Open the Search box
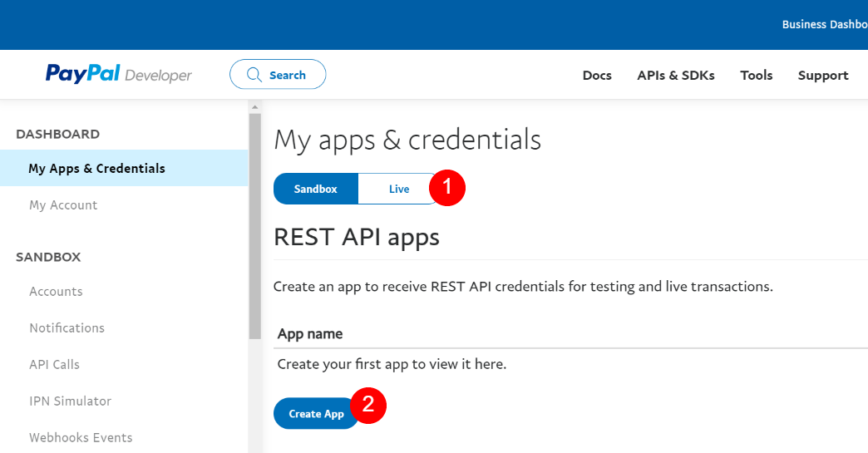This screenshot has height=453, width=868. (x=278, y=74)
